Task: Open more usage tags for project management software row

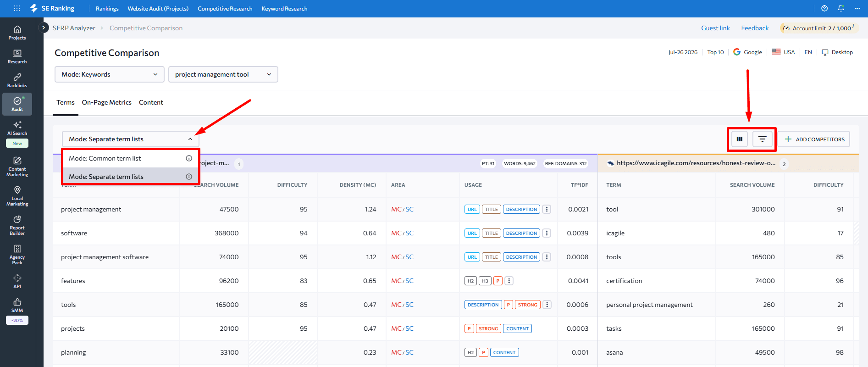Action: tap(547, 257)
